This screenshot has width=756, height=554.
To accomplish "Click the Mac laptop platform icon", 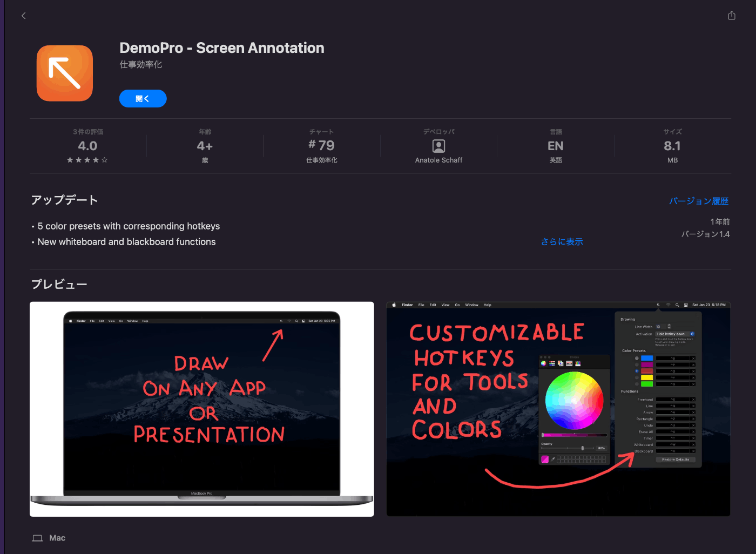I will point(37,538).
